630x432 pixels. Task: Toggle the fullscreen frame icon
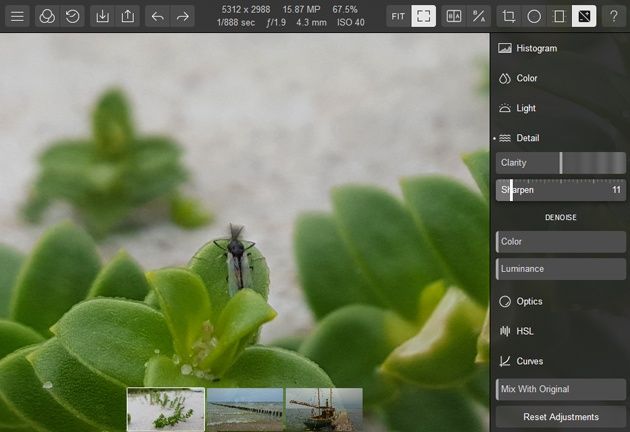tap(423, 16)
